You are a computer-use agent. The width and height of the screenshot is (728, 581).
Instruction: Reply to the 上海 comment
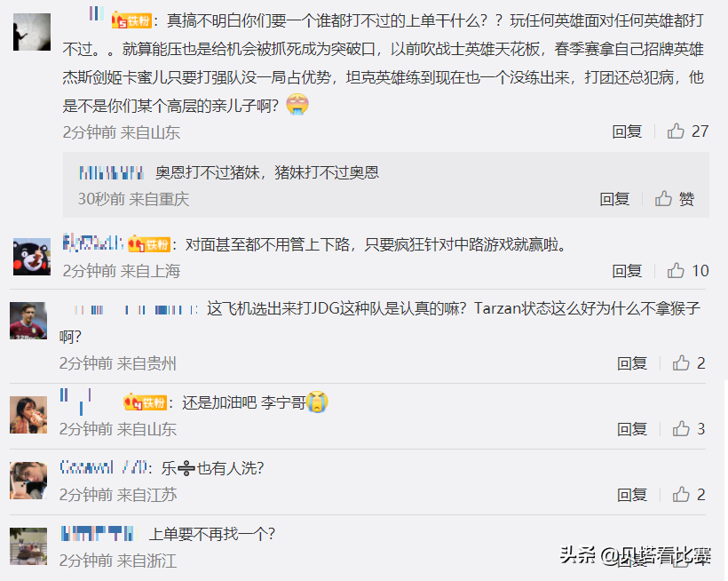627,271
